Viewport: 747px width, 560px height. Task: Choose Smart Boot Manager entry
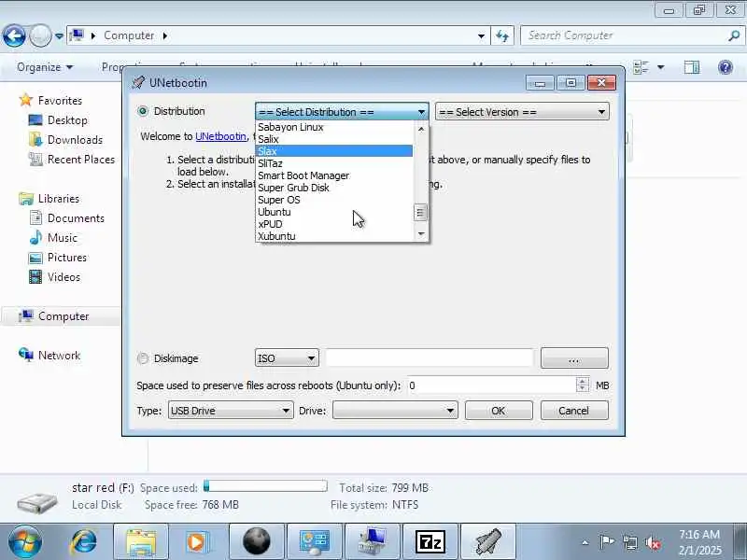[334, 175]
